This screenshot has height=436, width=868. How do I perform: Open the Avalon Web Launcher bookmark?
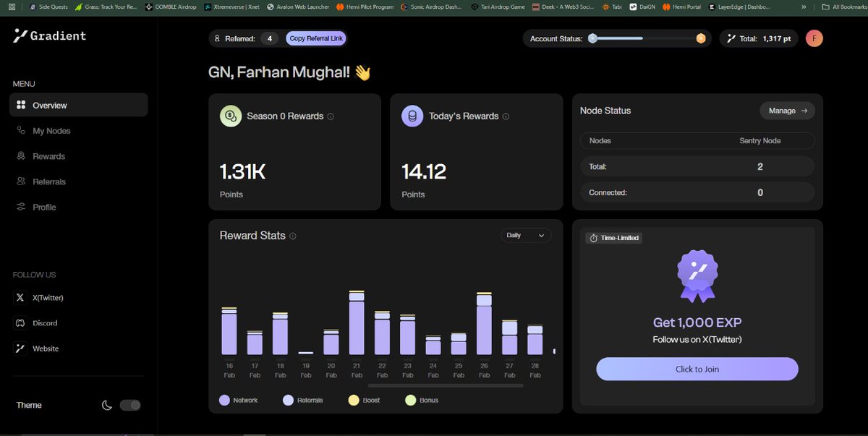coord(298,7)
